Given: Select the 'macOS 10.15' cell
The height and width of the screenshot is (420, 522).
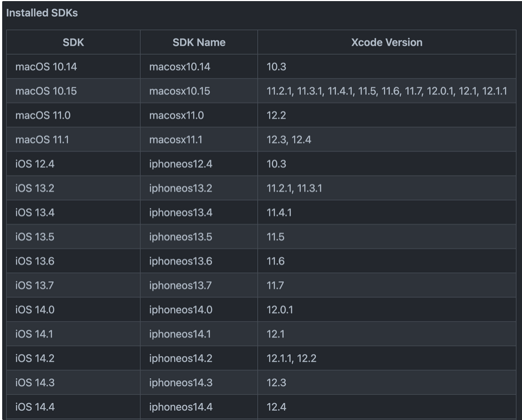Looking at the screenshot, I should click(73, 91).
